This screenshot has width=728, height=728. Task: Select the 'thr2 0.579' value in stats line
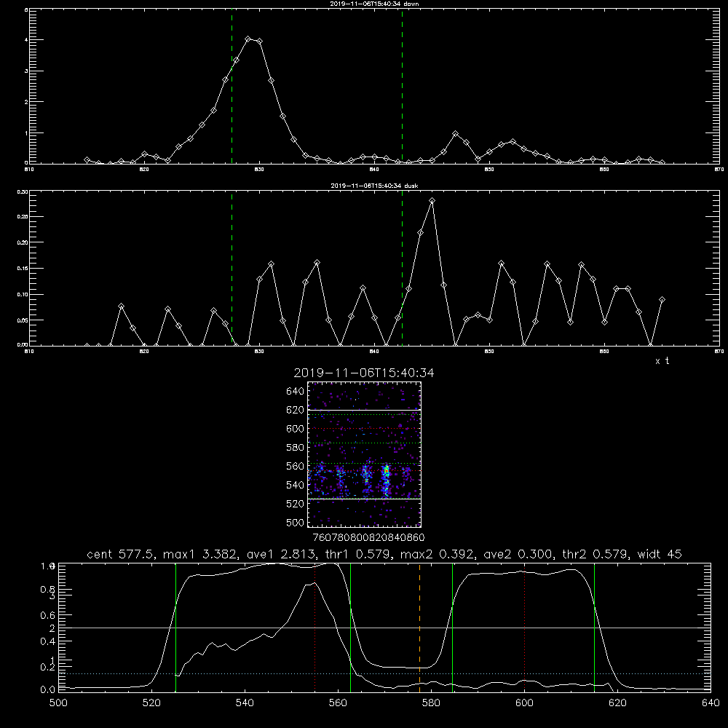pyautogui.click(x=593, y=554)
